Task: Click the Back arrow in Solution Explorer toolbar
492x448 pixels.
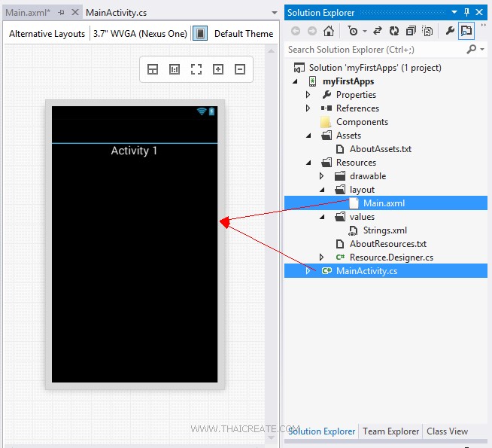Action: (x=295, y=31)
